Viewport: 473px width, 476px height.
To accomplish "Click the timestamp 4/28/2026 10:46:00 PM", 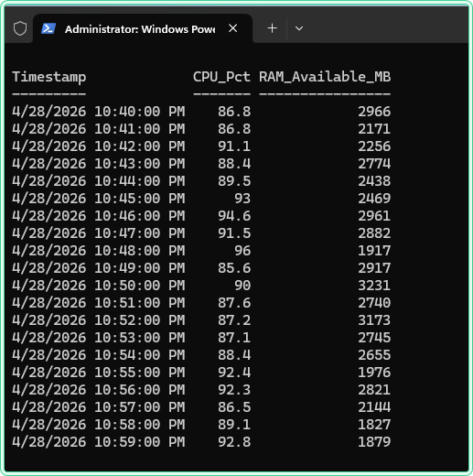I will (x=99, y=216).
